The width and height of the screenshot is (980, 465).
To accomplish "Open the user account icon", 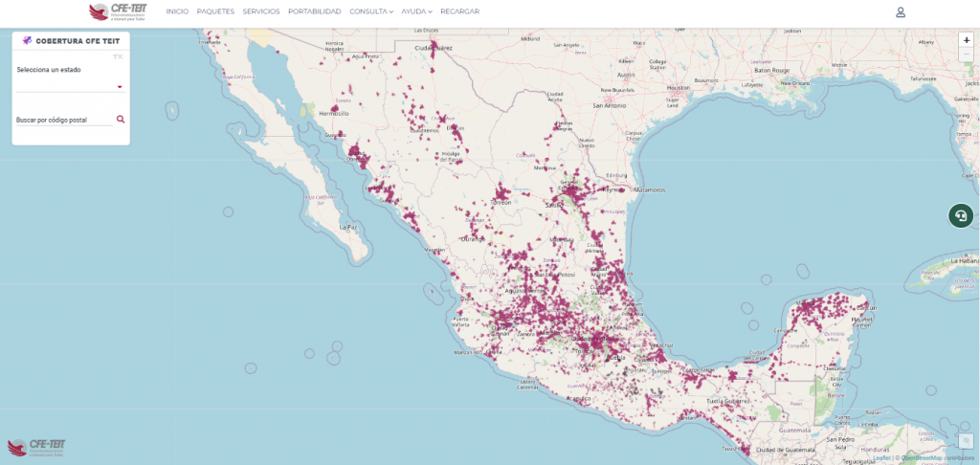I will (901, 11).
